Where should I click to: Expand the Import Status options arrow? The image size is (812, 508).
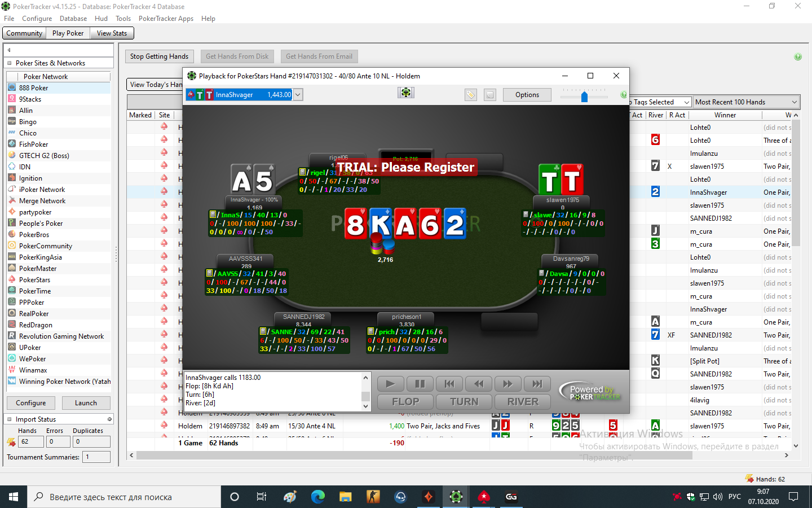109,419
